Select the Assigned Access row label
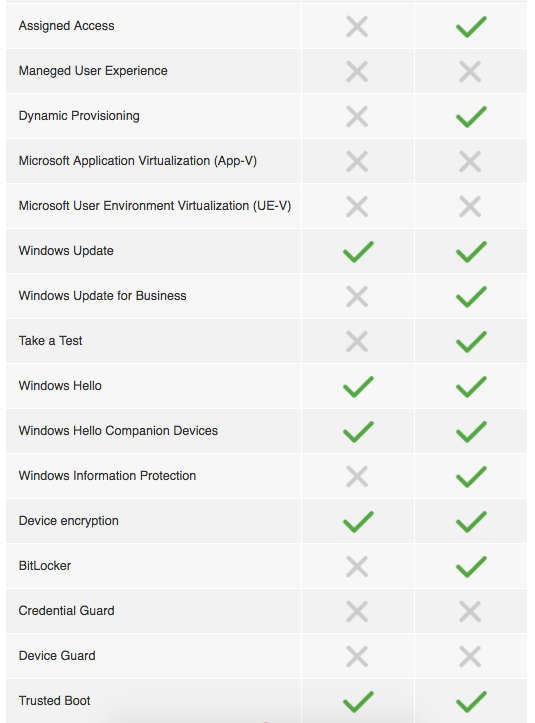The height and width of the screenshot is (723, 535). tap(66, 26)
